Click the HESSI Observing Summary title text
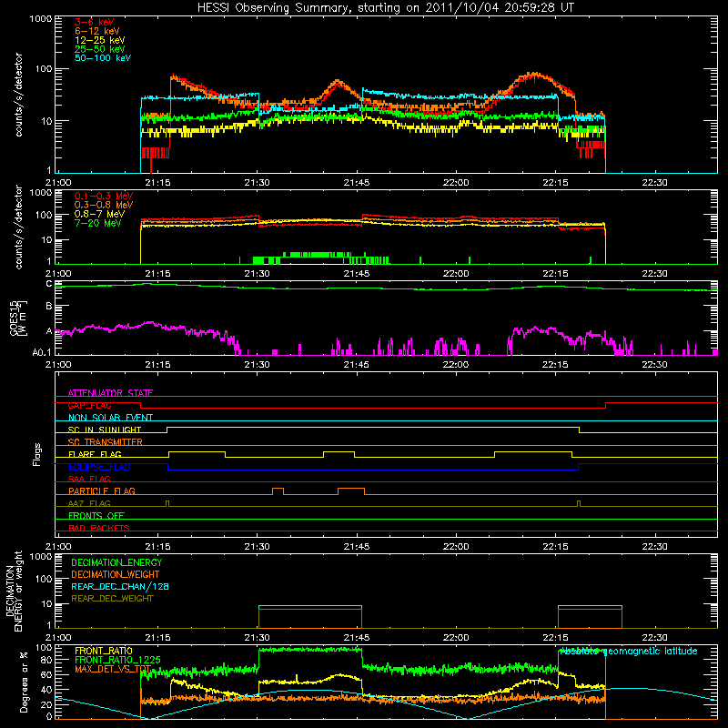The image size is (728, 728). pos(386,8)
